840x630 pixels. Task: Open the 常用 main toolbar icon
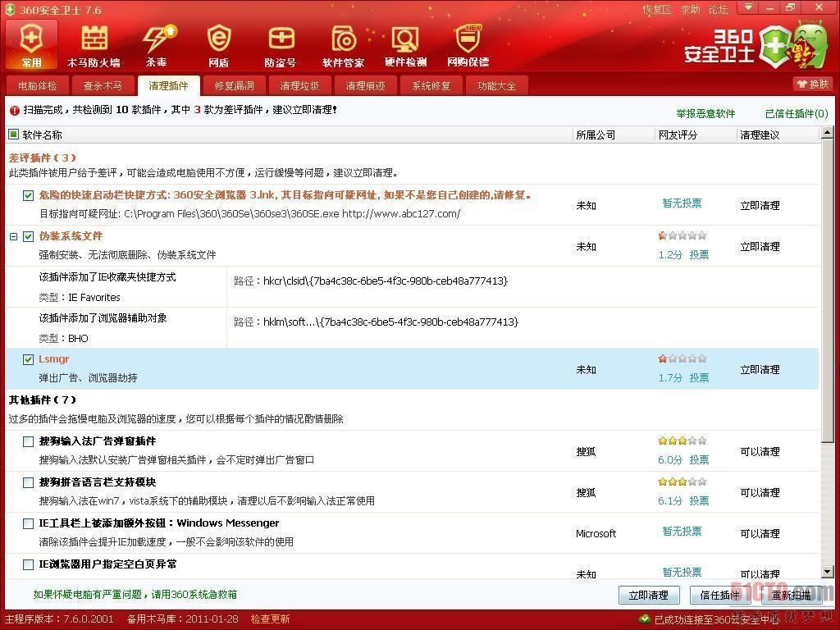tap(31, 45)
